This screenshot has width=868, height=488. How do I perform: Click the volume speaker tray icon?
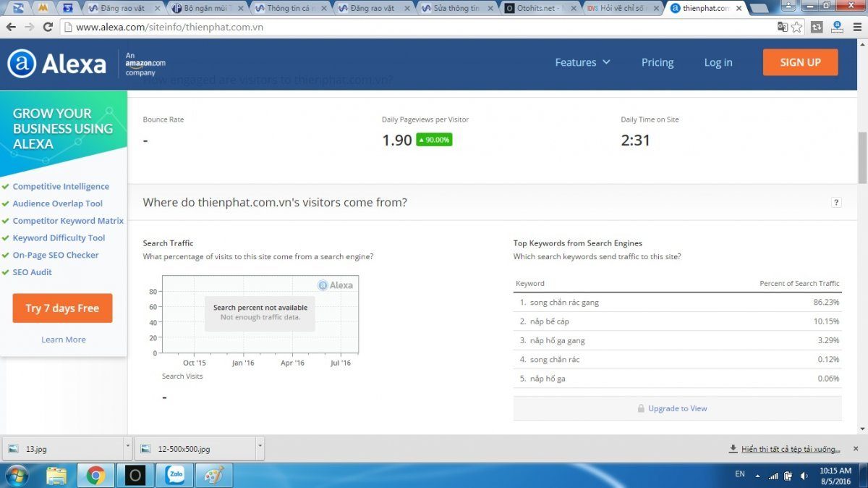pyautogui.click(x=804, y=476)
